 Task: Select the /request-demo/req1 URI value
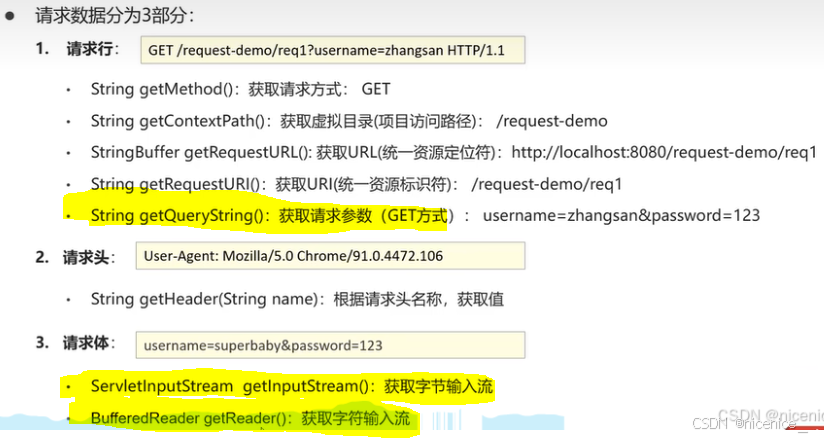[x=547, y=184]
